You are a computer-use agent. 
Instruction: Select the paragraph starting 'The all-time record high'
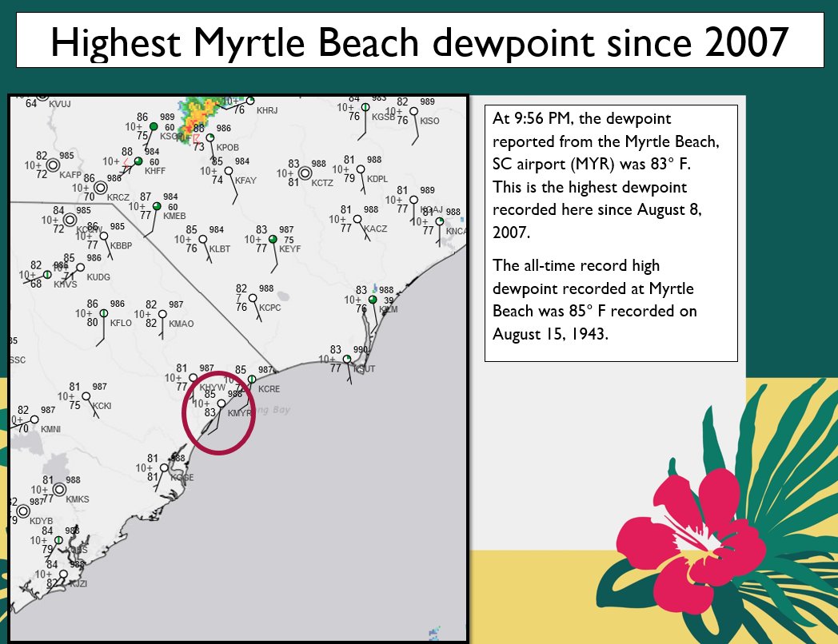pos(594,300)
